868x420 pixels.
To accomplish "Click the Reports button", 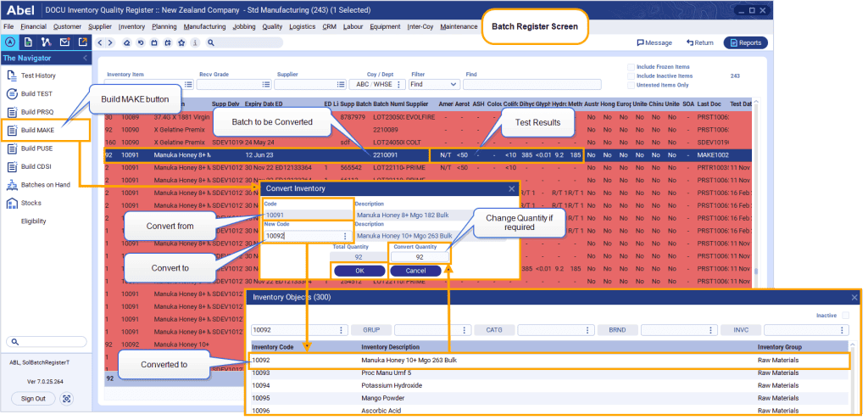I will coord(745,42).
